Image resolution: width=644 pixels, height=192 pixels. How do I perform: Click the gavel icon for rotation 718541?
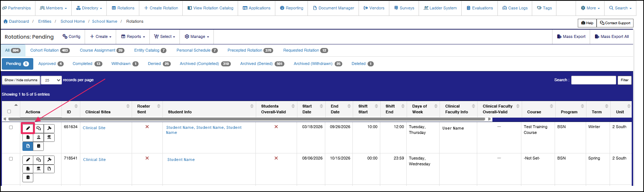pyautogui.click(x=49, y=160)
